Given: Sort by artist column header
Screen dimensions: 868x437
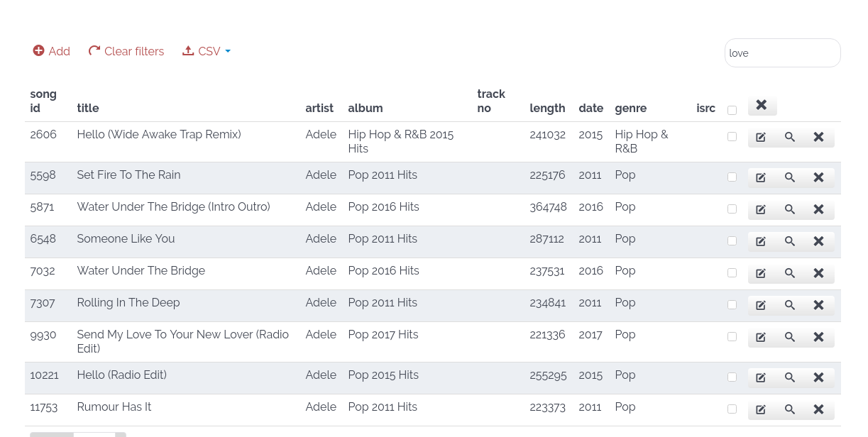Looking at the screenshot, I should pos(319,108).
